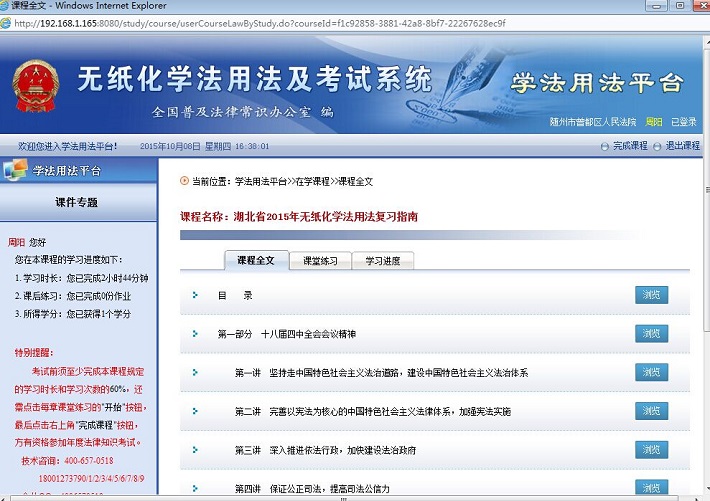Browse 第二讲 完善以宪法为核心 lesson
This screenshot has height=501, width=710.
click(651, 411)
